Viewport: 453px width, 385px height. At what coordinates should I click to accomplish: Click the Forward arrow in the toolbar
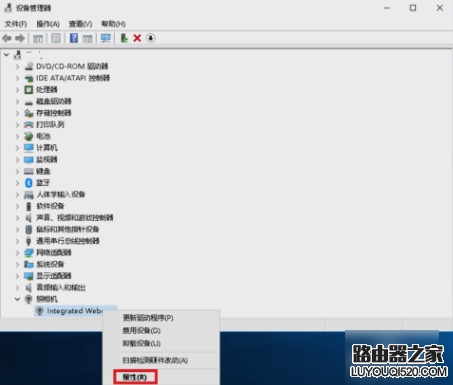click(x=20, y=38)
